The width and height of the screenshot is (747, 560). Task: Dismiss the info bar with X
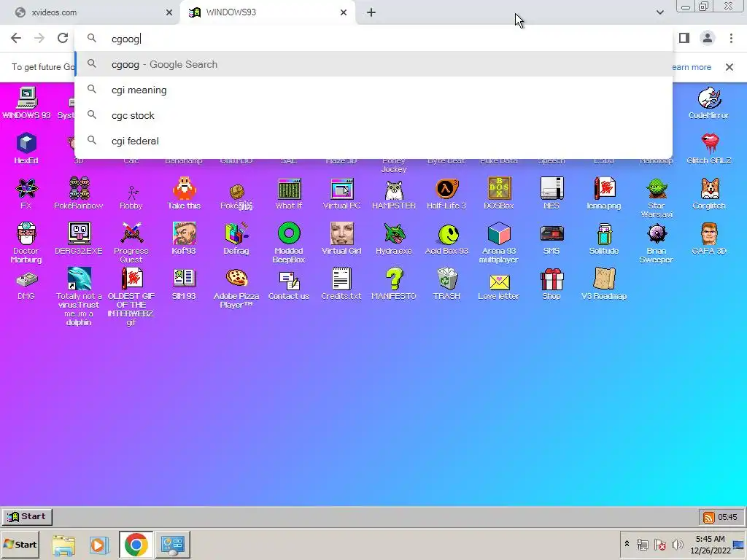click(729, 67)
